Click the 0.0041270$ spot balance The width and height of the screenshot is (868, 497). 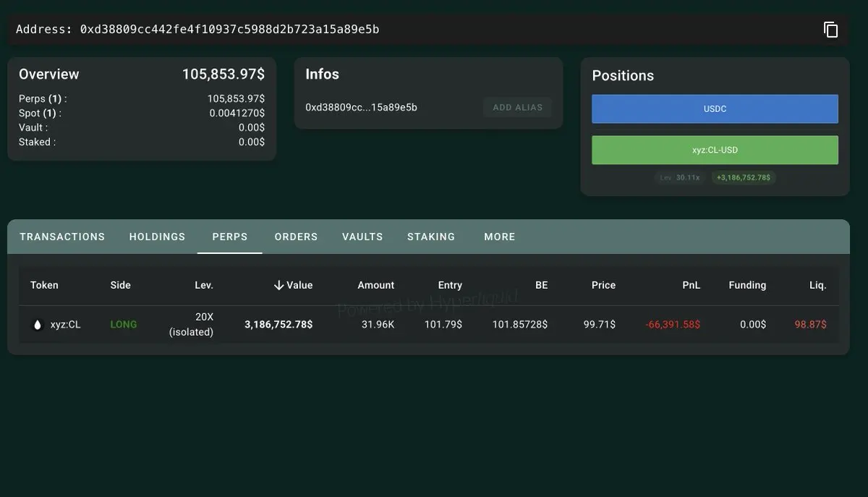[237, 113]
